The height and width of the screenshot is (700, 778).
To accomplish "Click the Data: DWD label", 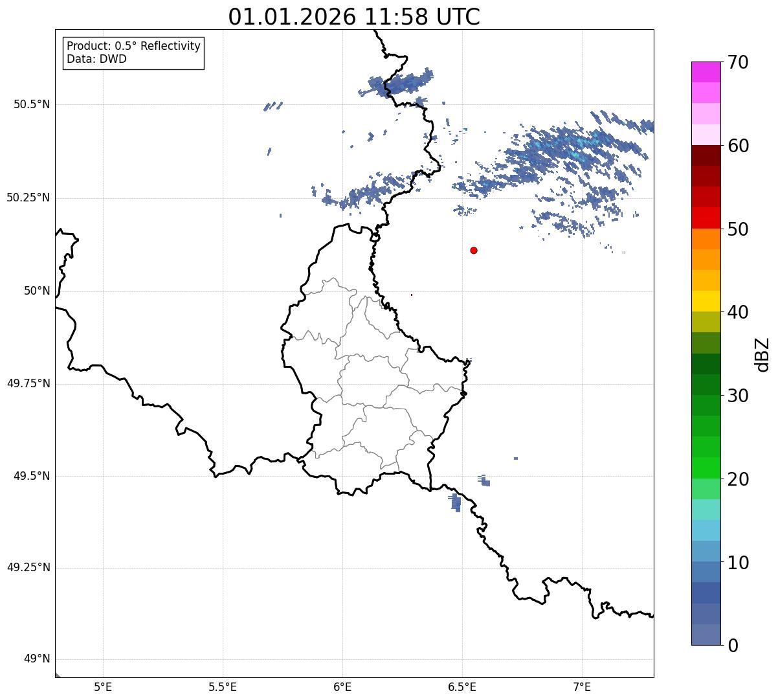I will pos(96,59).
